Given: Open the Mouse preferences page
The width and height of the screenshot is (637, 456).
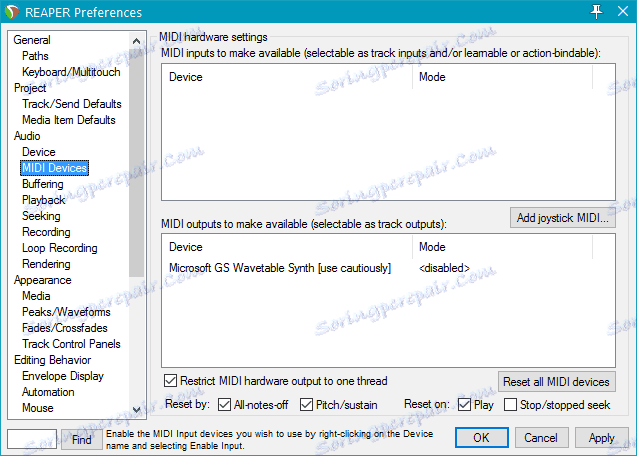Looking at the screenshot, I should point(37,408).
